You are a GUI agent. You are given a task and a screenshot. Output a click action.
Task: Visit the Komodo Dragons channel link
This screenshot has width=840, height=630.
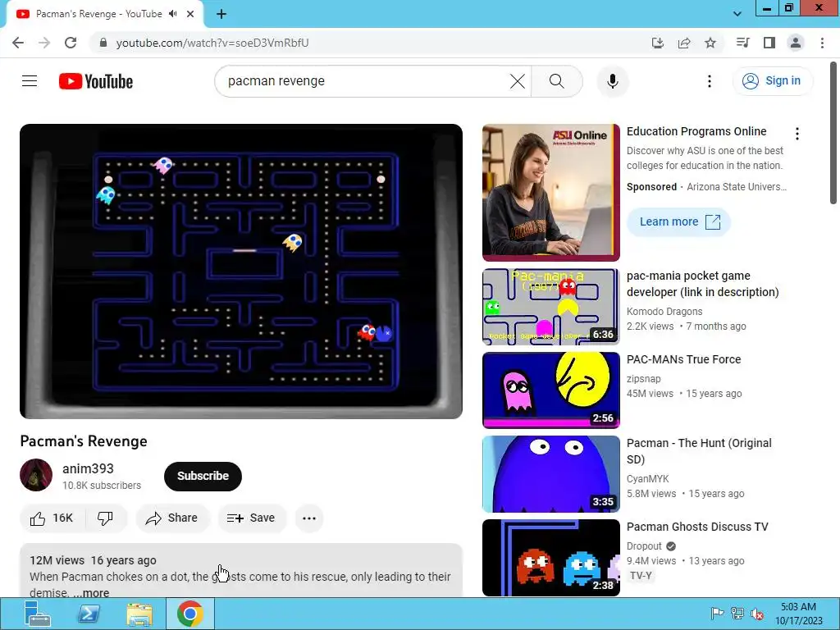click(664, 311)
